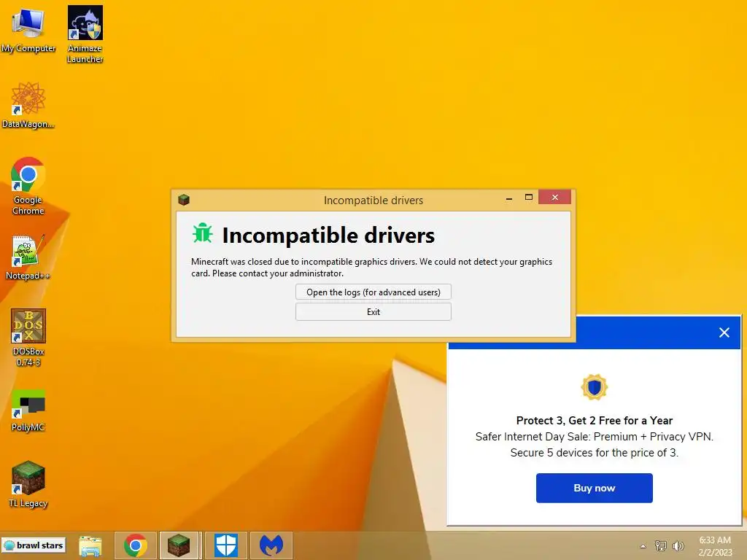Click the green bug icon in the dialog
Viewport: 747px width, 560px height.
(x=203, y=233)
